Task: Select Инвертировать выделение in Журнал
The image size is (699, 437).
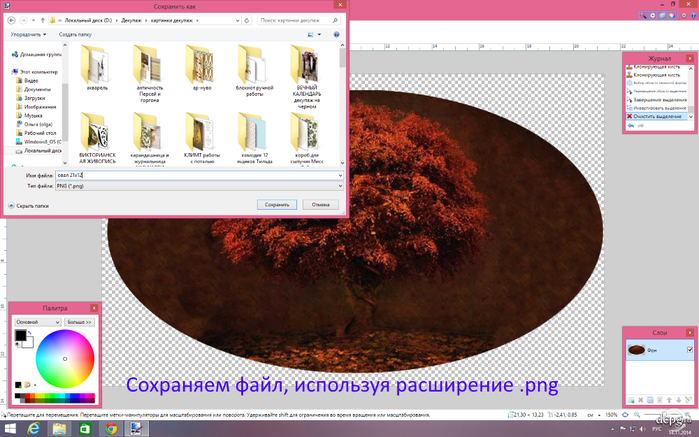Action: coord(657,108)
